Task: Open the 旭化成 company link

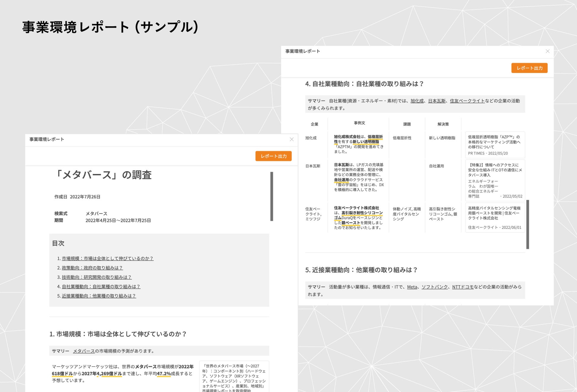Action: pyautogui.click(x=417, y=101)
